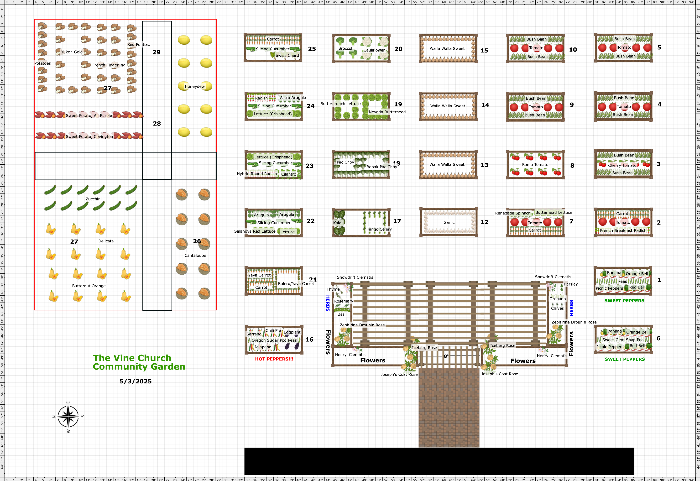Select the blue HERBS label left of pergola
The height and width of the screenshot is (481, 700).
pyautogui.click(x=328, y=302)
